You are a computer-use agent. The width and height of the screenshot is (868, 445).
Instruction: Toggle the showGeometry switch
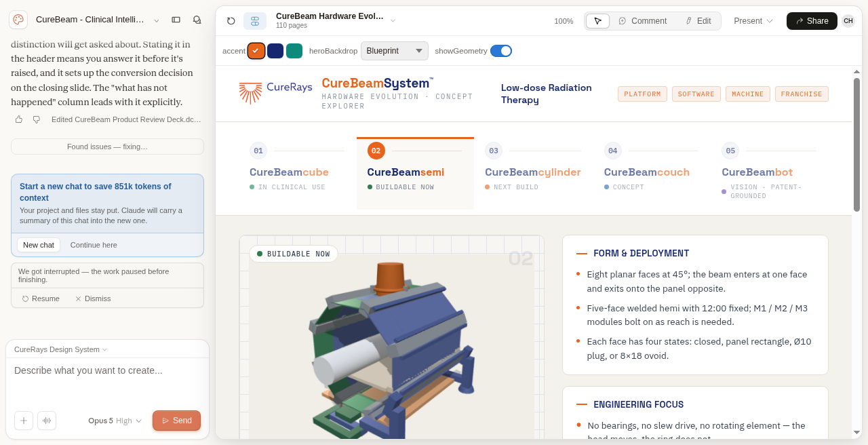pyautogui.click(x=501, y=51)
